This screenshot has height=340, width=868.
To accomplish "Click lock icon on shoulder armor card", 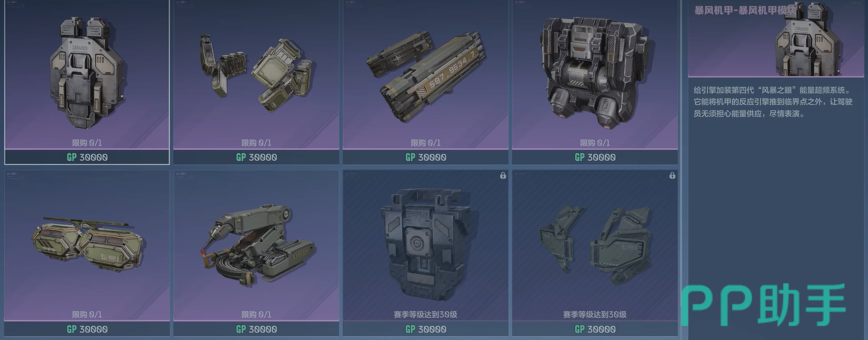I will pos(672,176).
